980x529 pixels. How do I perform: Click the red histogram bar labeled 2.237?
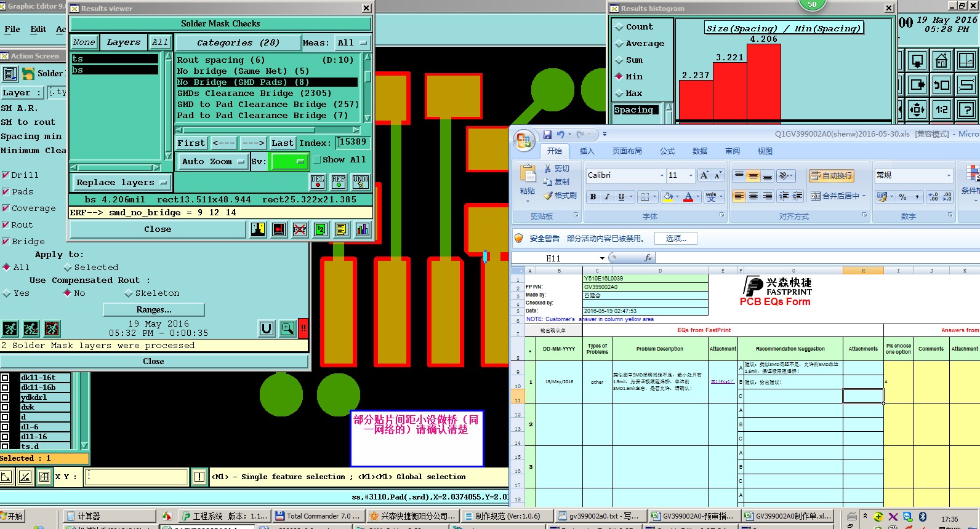[x=696, y=100]
